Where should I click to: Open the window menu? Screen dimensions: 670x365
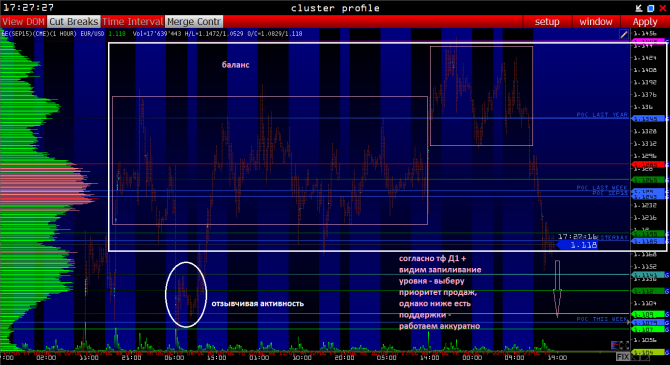coord(596,22)
